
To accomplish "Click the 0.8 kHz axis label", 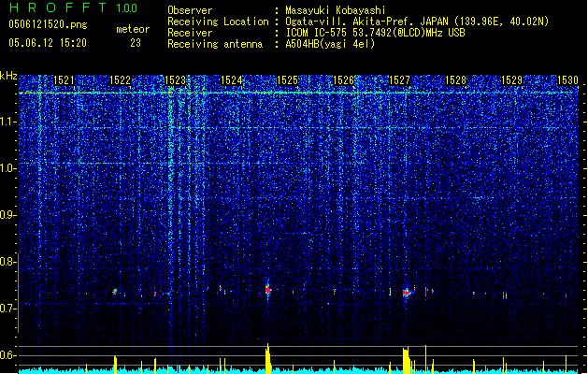I will (x=7, y=262).
